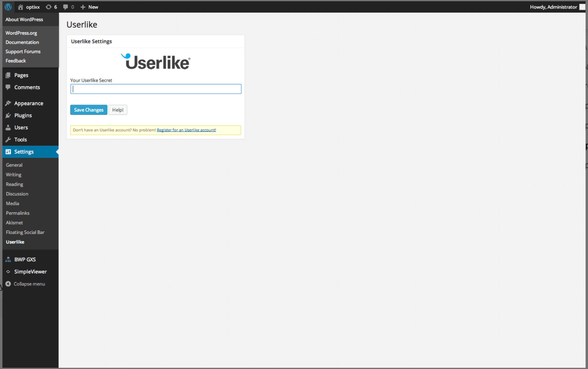Open Users via the person icon

pyautogui.click(x=8, y=127)
